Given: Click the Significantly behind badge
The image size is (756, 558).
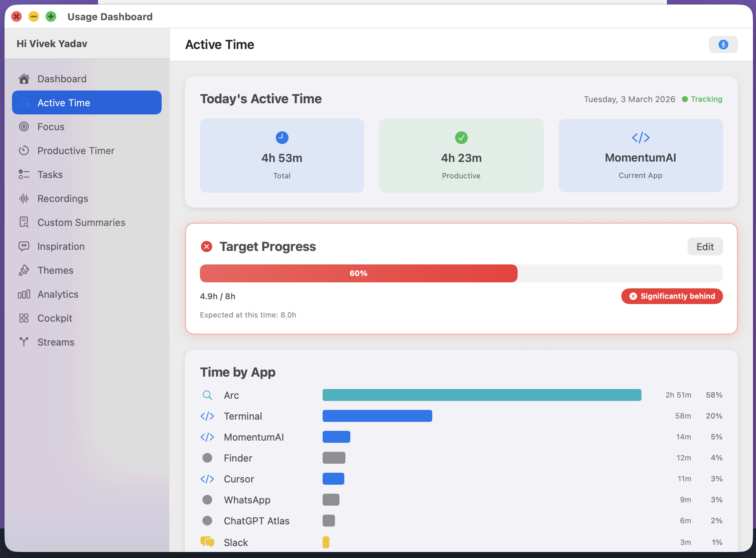Looking at the screenshot, I should click(672, 296).
